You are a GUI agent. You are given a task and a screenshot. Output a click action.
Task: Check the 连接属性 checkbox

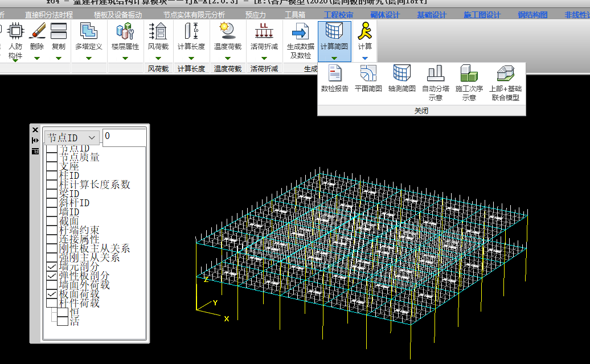52,239
